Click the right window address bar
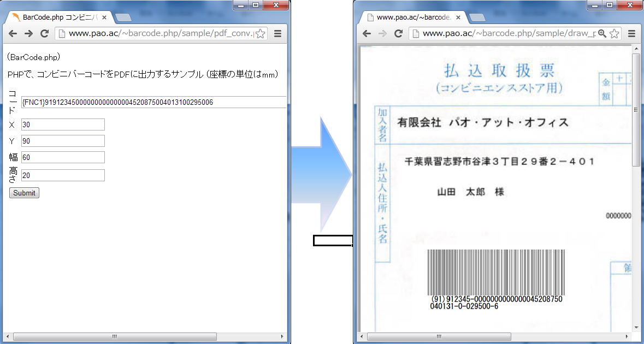The width and height of the screenshot is (644, 344). 515,34
